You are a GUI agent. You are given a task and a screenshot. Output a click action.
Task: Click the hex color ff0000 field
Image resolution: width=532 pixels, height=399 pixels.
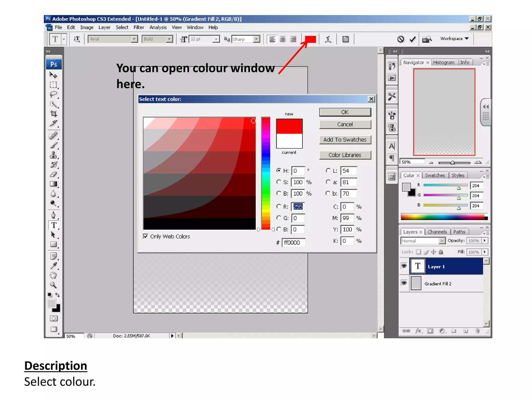pyautogui.click(x=294, y=243)
